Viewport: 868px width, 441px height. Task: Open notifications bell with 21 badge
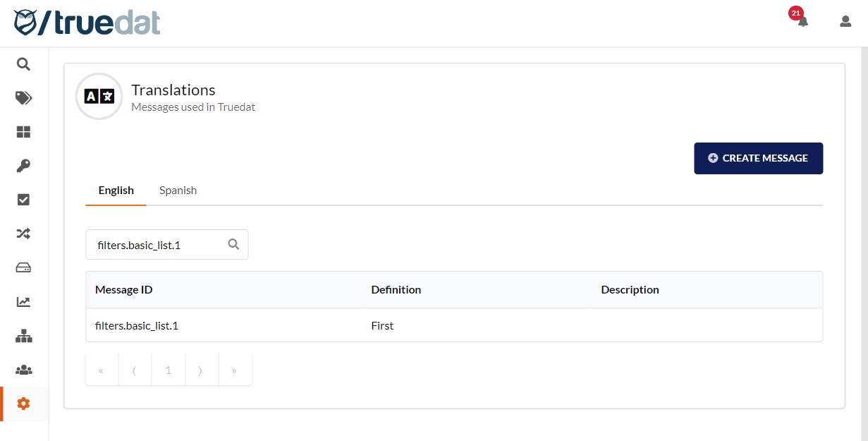point(802,21)
